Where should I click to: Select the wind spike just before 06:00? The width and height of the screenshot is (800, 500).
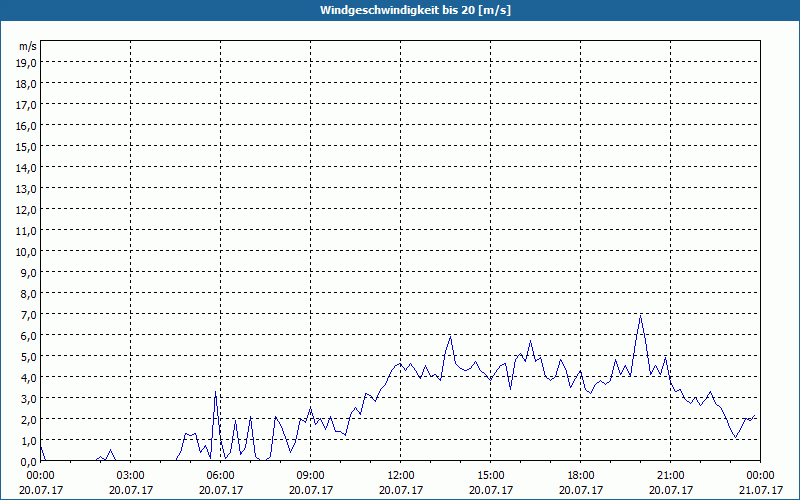point(216,392)
